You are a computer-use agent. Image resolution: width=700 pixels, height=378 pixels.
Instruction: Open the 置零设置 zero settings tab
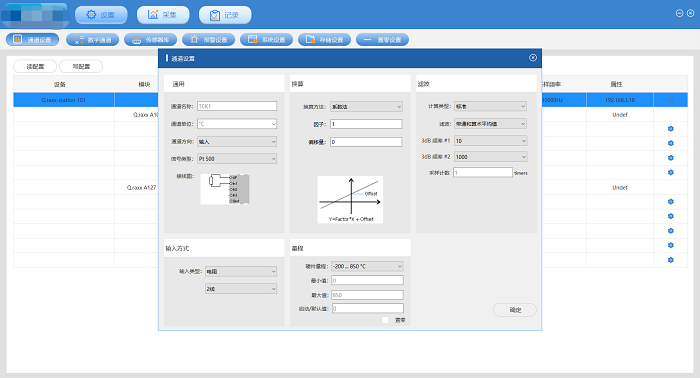(383, 40)
